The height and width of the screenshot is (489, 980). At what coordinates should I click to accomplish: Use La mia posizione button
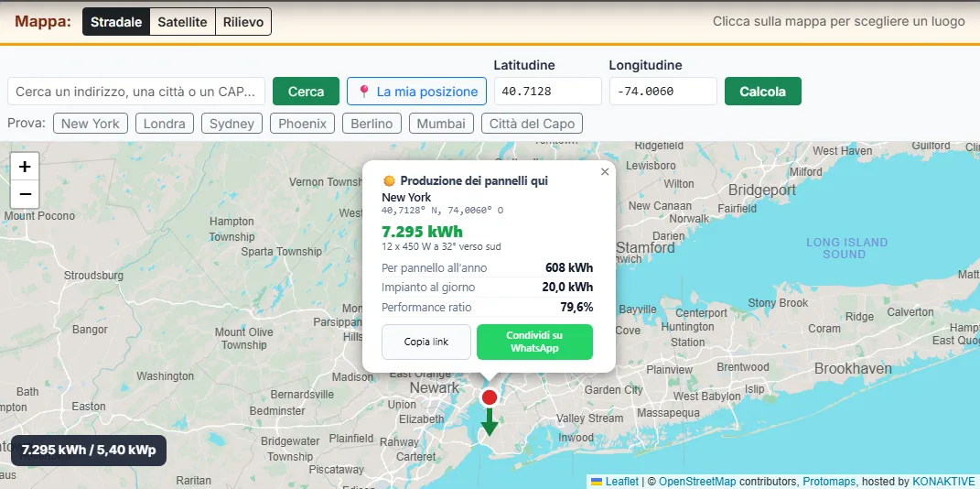click(417, 92)
